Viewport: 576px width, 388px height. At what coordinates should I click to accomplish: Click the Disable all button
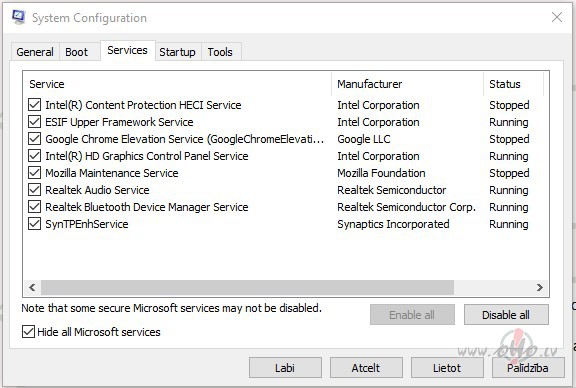click(506, 315)
